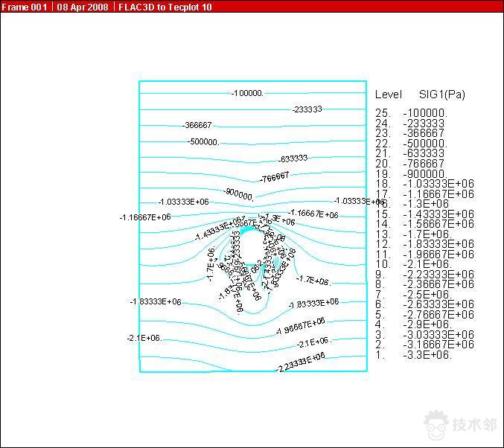
Task: Select the -900000 contour label in plot
Action: tap(239, 194)
